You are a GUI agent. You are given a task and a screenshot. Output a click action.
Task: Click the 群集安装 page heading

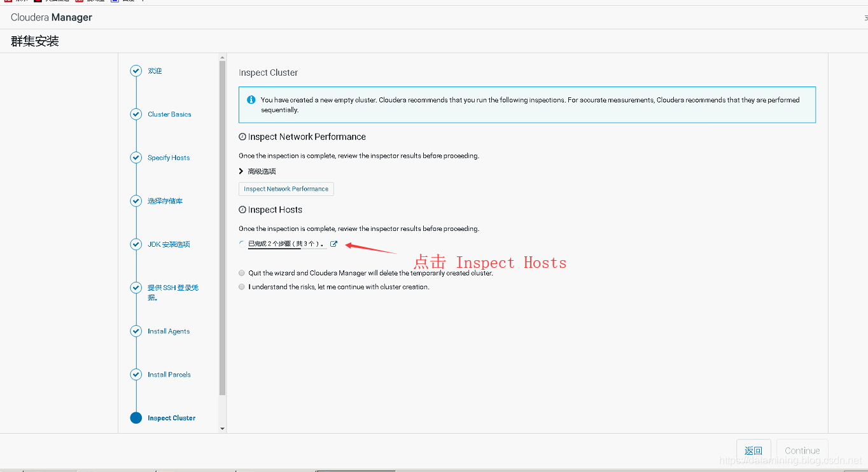tap(34, 41)
